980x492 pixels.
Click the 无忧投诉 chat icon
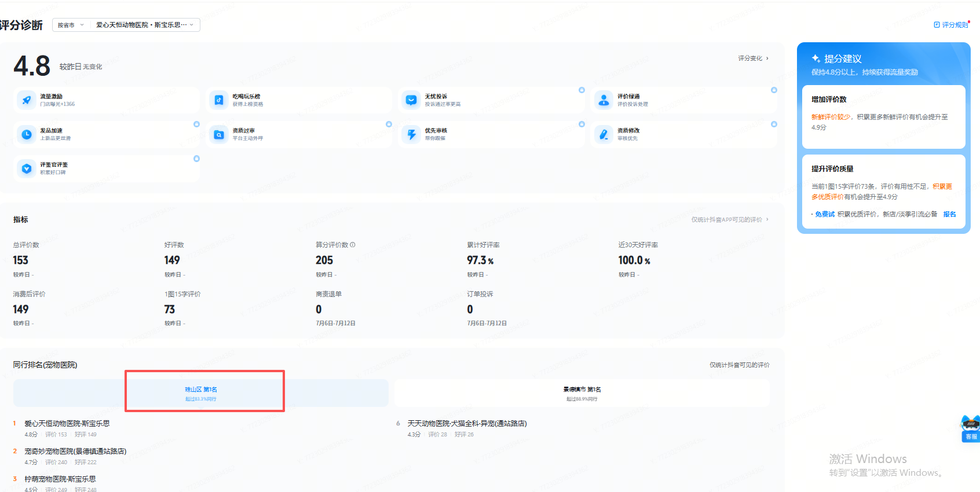point(411,100)
